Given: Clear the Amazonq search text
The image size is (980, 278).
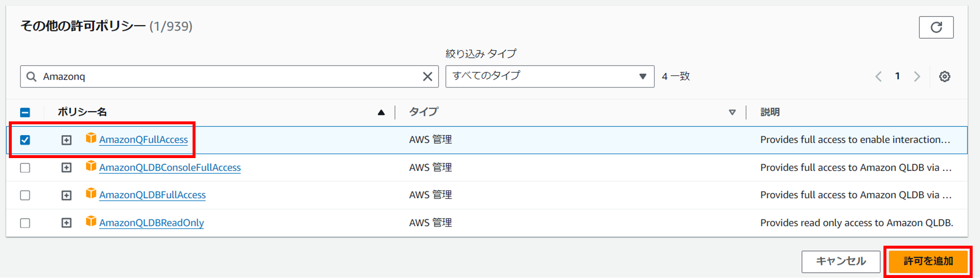Looking at the screenshot, I should pos(427,76).
